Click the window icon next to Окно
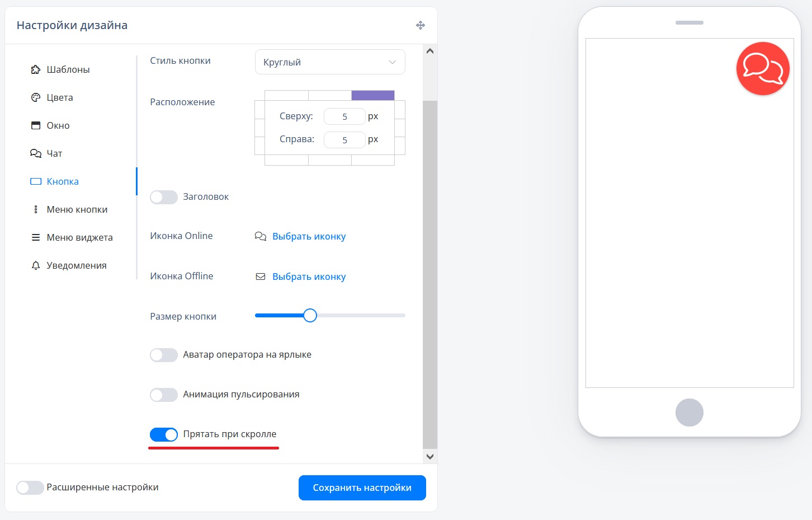812x520 pixels. (36, 125)
